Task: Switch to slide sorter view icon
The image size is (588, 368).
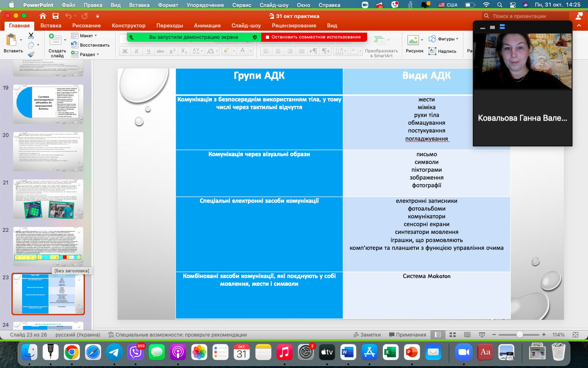Action: pyautogui.click(x=452, y=334)
